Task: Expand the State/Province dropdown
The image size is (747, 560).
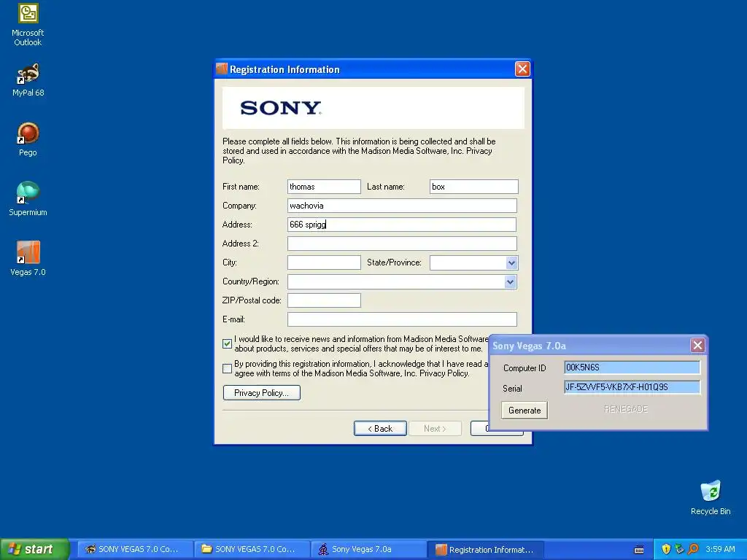Action: (x=511, y=262)
